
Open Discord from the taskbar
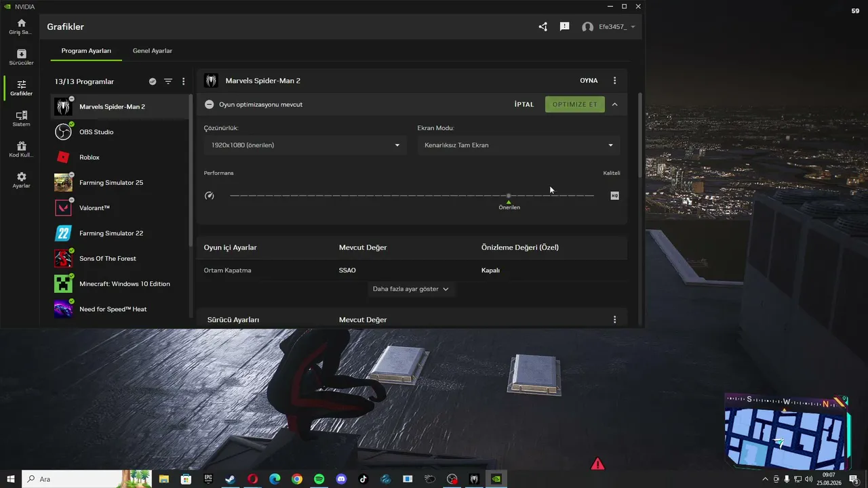[341, 479]
